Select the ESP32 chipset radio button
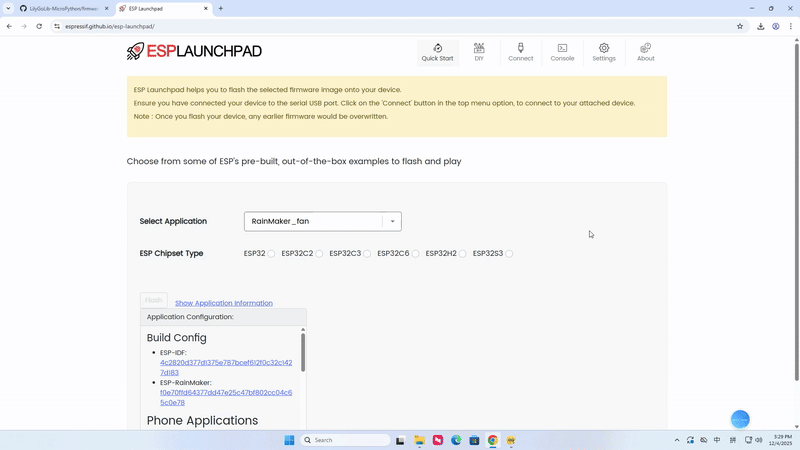The image size is (800, 450). pyautogui.click(x=271, y=254)
